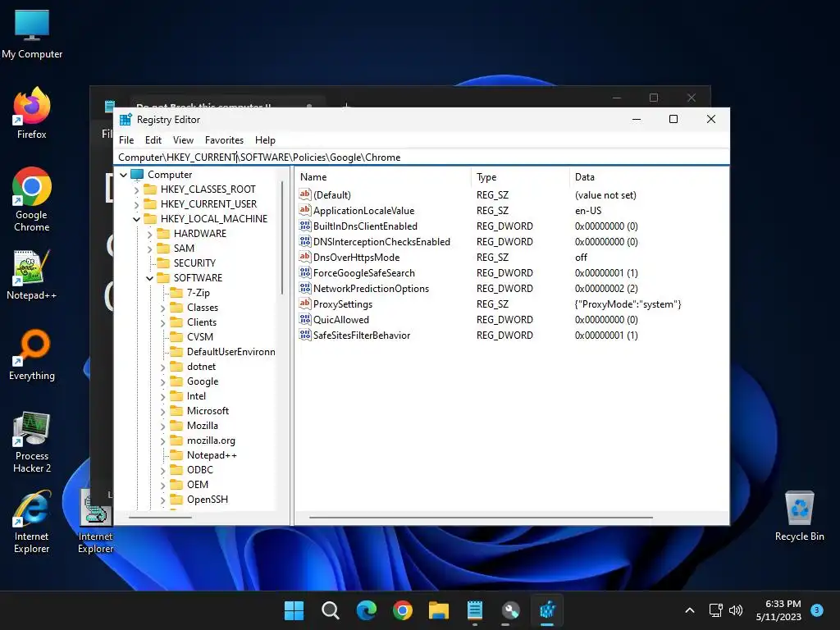Select the ForceGoogleSafeSearch value
This screenshot has height=630, width=840.
(363, 272)
